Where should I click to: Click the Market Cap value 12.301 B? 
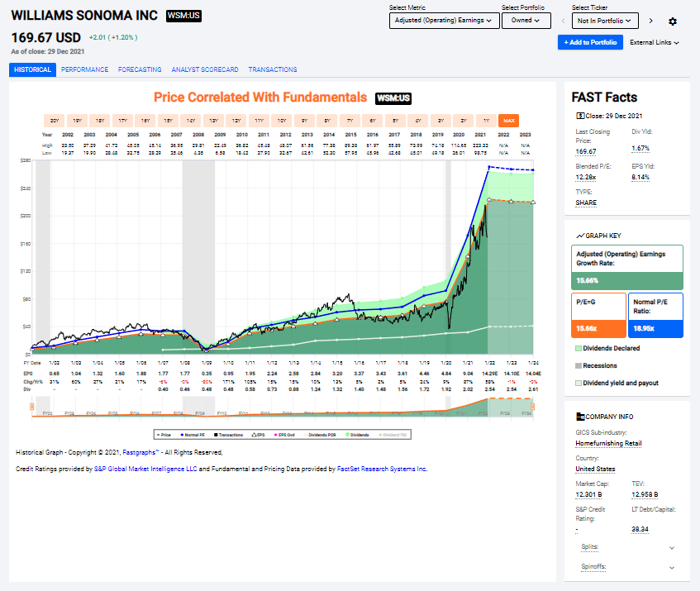(x=588, y=494)
